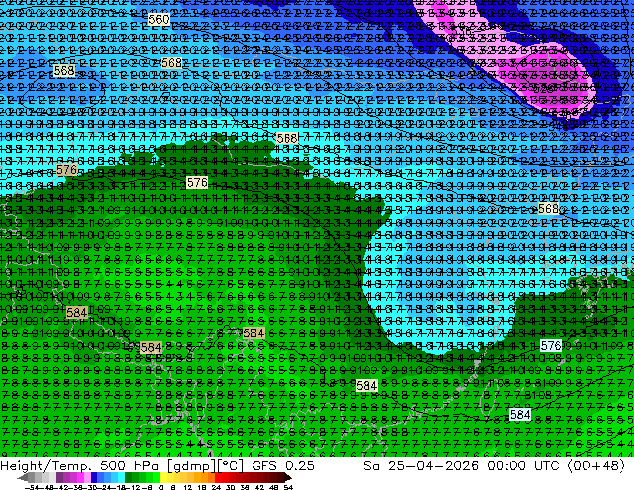Click the '-54' value on the color legend
Viewport: 634px width, 490px height.
(32, 488)
